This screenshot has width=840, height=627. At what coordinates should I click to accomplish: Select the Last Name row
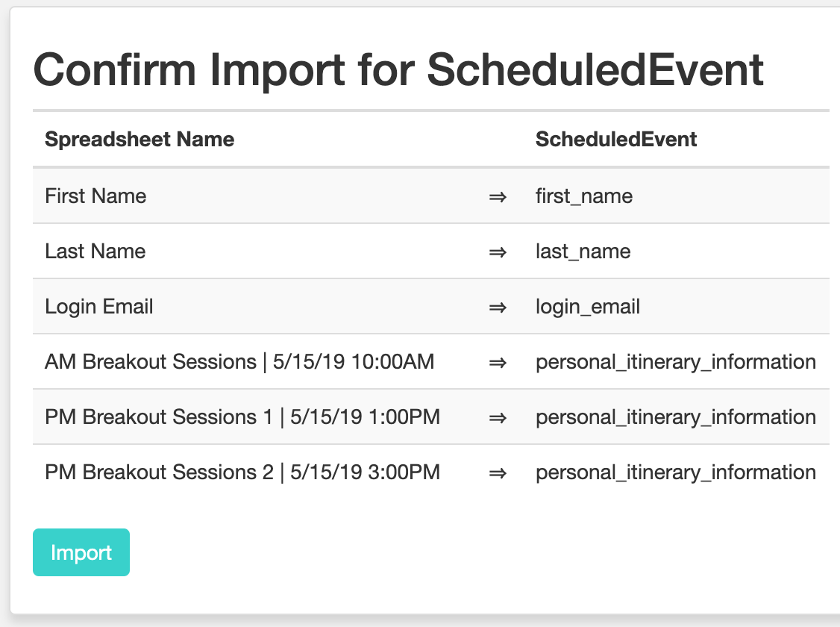pyautogui.click(x=95, y=251)
